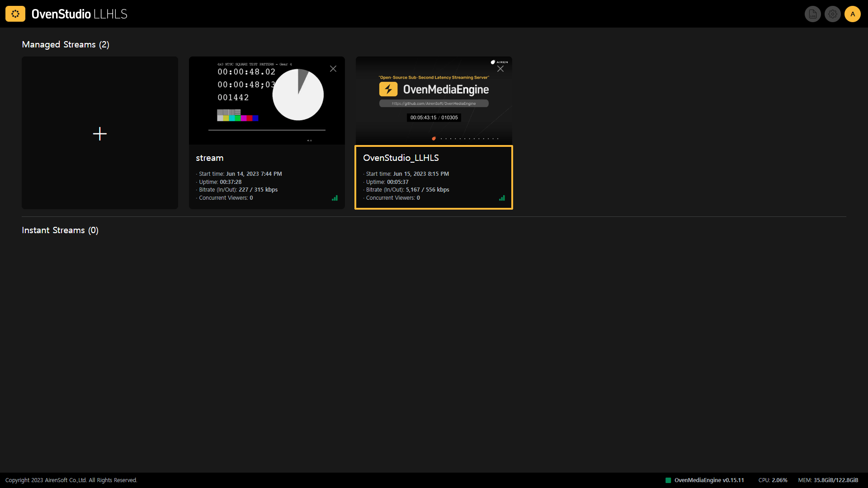Click OvenMediaEngine v0.15.11 version text
Viewport: 868px width, 488px height.
coord(709,480)
